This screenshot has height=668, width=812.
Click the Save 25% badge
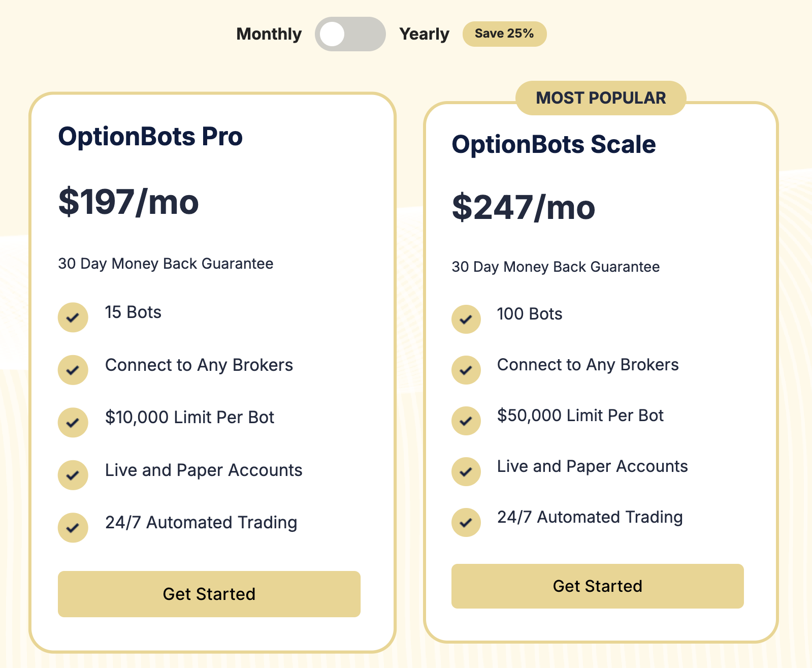click(504, 34)
